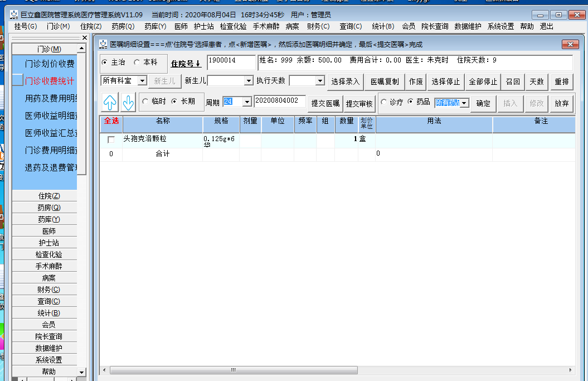Check the box beside 头孢克洛颗粒

(110, 141)
